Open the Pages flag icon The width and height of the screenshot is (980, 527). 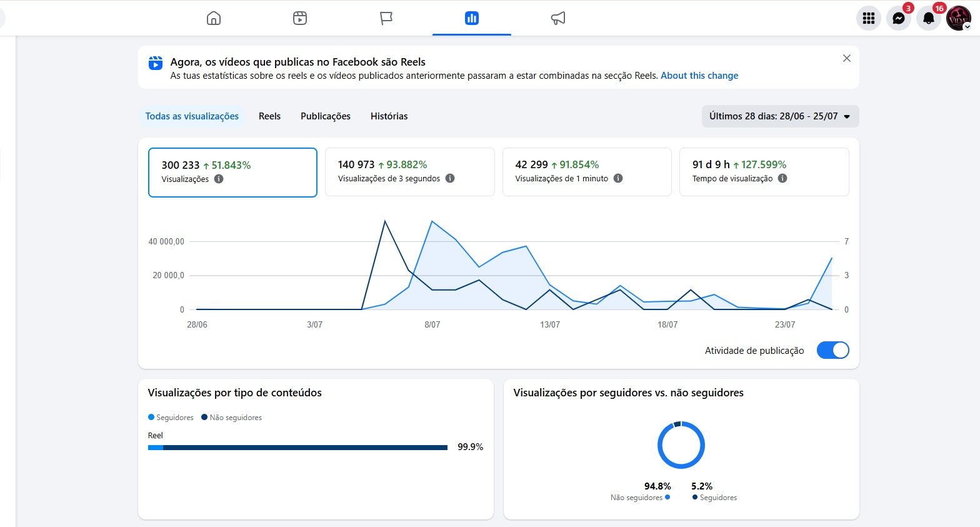coord(386,18)
